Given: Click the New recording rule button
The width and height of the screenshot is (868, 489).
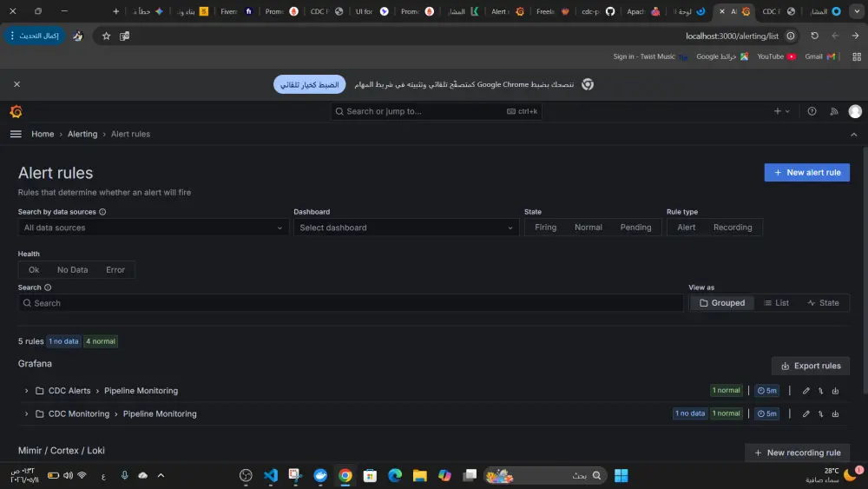Looking at the screenshot, I should (797, 453).
